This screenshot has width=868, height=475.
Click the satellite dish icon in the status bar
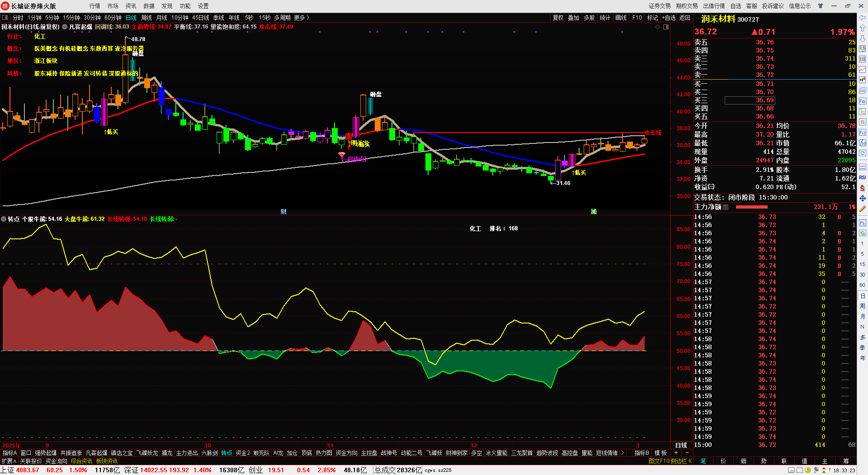point(816,470)
